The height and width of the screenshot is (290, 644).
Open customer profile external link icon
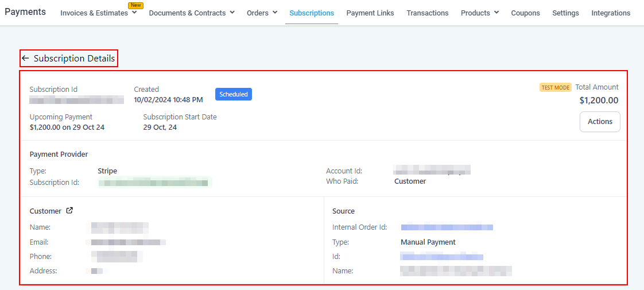[69, 211]
